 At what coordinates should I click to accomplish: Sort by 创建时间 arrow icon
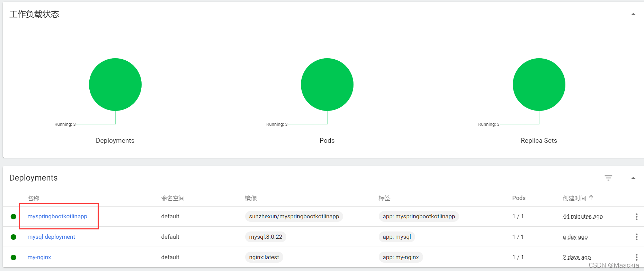click(x=591, y=198)
